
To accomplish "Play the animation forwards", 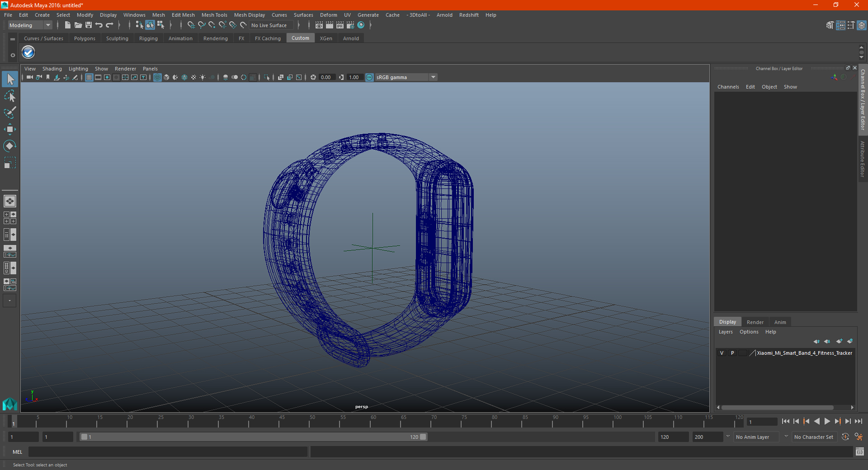I will click(827, 421).
